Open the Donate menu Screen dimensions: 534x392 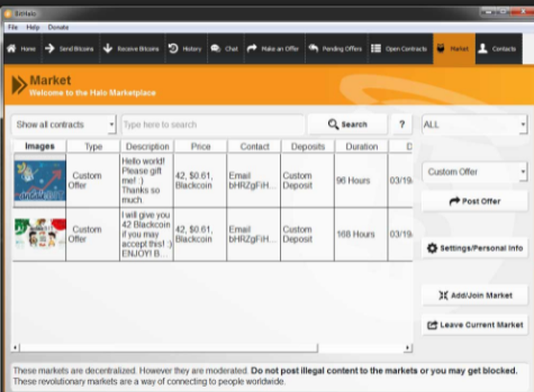[x=59, y=27]
